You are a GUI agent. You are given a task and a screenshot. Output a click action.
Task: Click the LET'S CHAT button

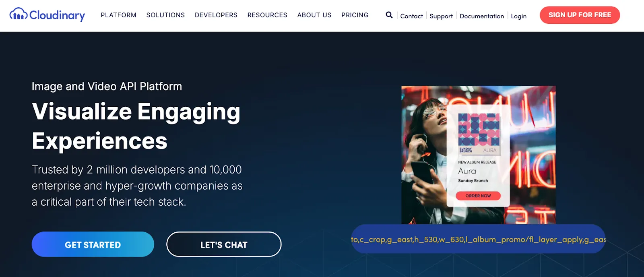coord(224,244)
